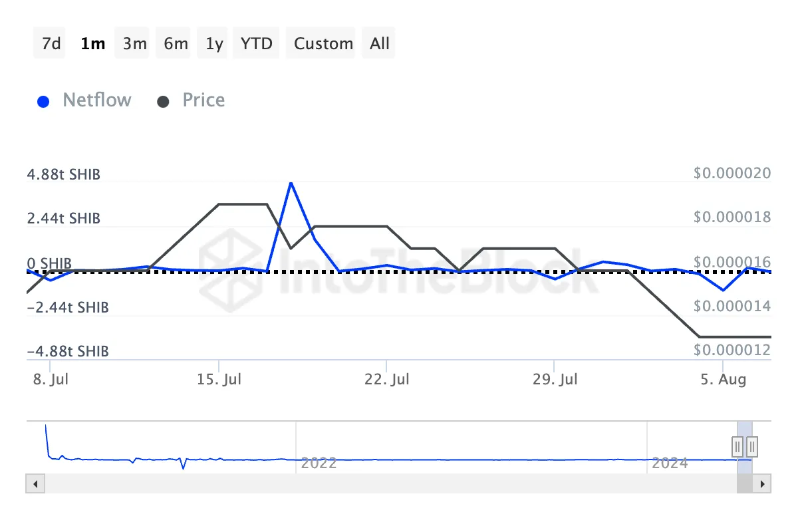
Task: Click the 2022 marker in navigator
Action: 319,463
